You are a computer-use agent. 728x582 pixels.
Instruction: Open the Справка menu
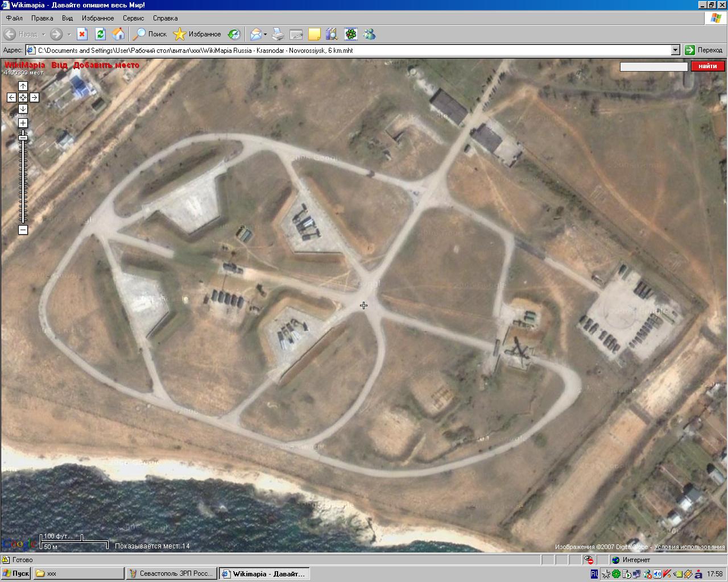pyautogui.click(x=165, y=18)
